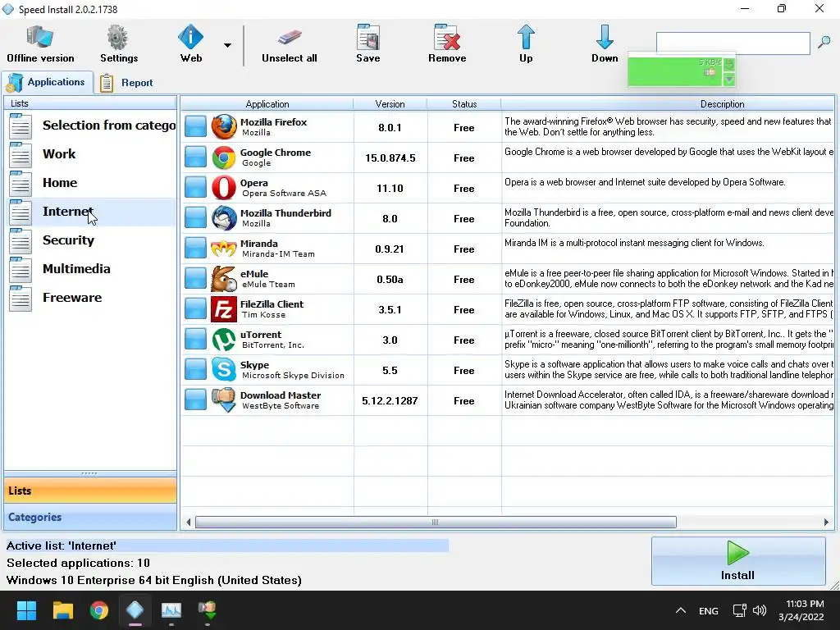Screen dimensions: 840x630
Task: Toggle the Opera checkbox
Action: 195,188
